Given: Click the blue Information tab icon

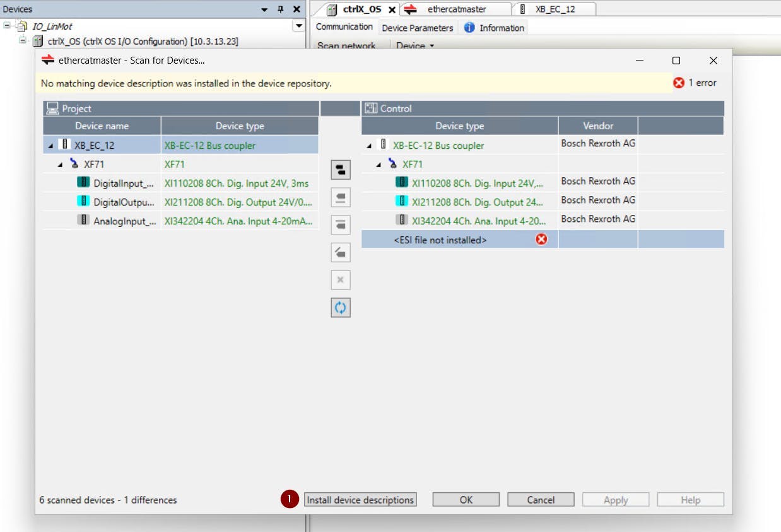Looking at the screenshot, I should click(469, 28).
